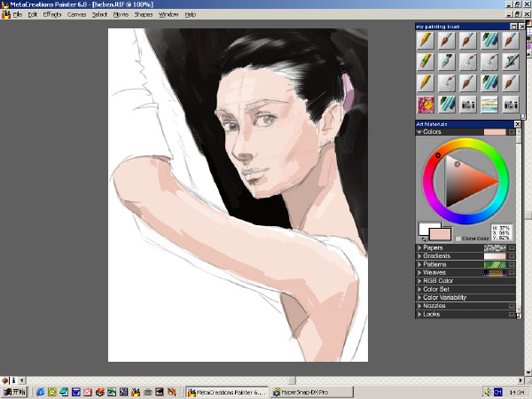Choose the felt markers icon in the bottom row
The width and height of the screenshot is (532, 399).
[x=447, y=105]
